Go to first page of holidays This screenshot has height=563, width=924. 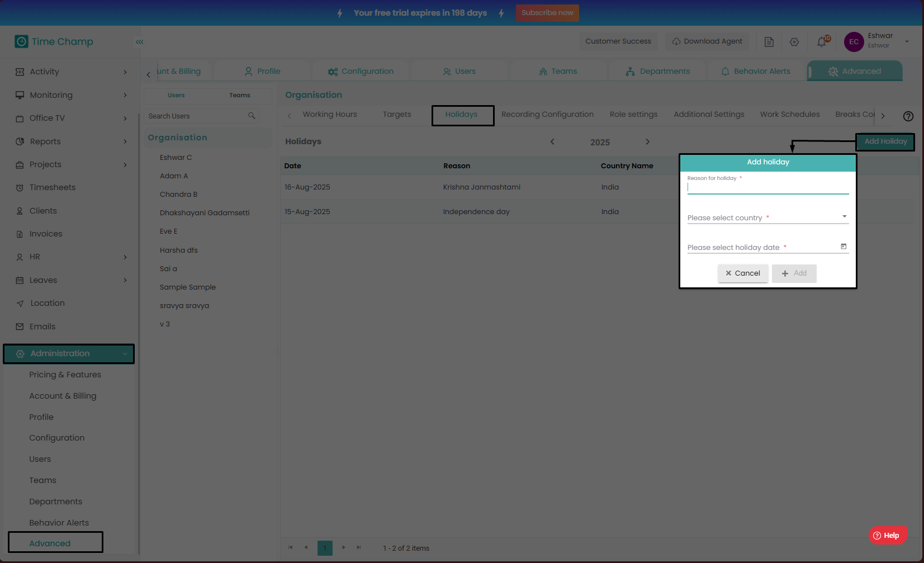[290, 547]
